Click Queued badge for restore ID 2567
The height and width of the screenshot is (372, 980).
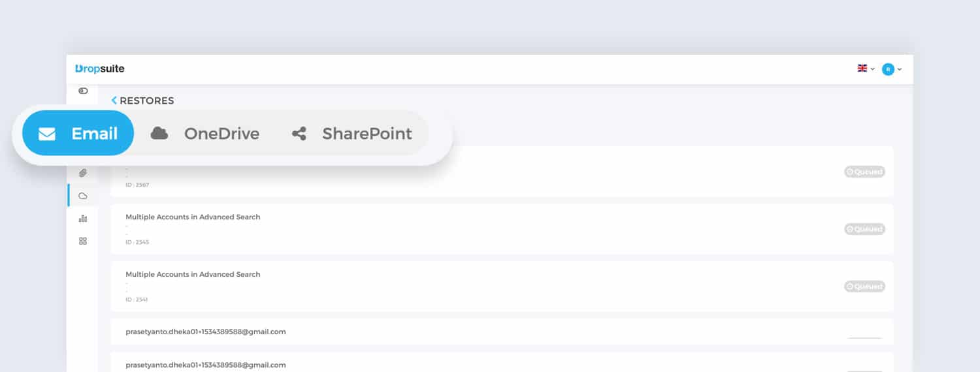(864, 172)
